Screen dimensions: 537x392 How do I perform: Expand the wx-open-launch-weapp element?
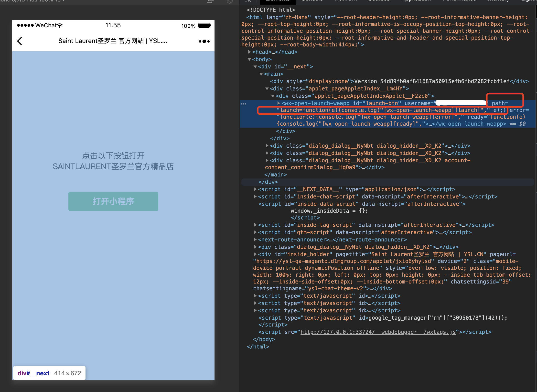click(279, 103)
